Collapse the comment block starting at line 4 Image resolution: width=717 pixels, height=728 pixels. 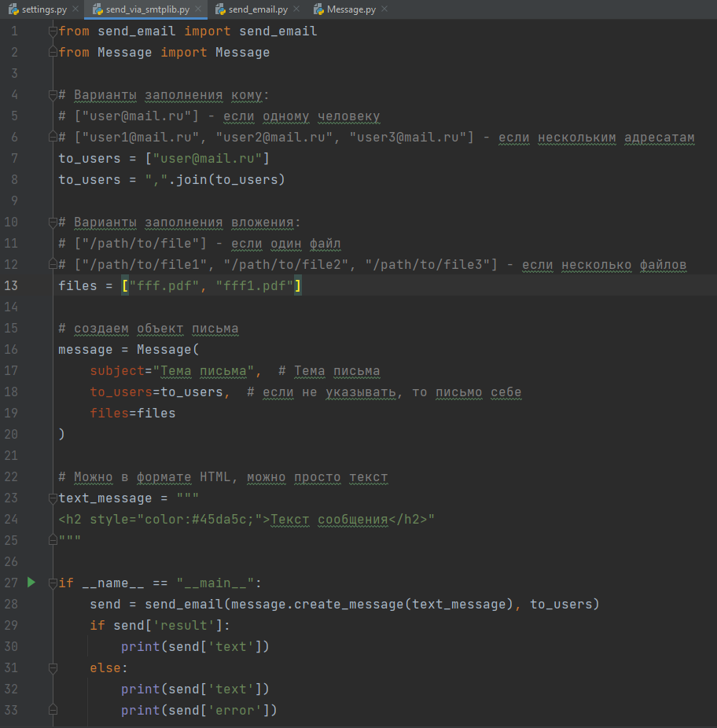pyautogui.click(x=53, y=94)
